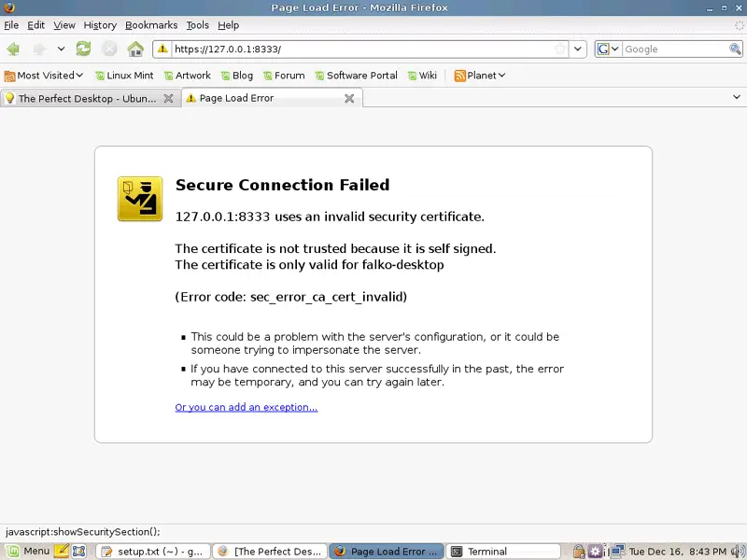
Task: Open the Tools menu
Action: pos(198,25)
